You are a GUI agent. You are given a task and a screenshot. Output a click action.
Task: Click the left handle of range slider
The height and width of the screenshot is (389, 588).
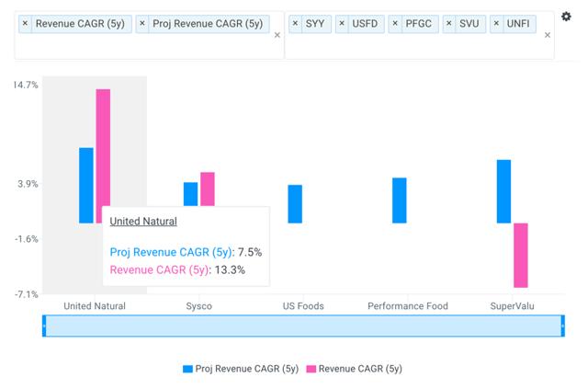point(44,326)
